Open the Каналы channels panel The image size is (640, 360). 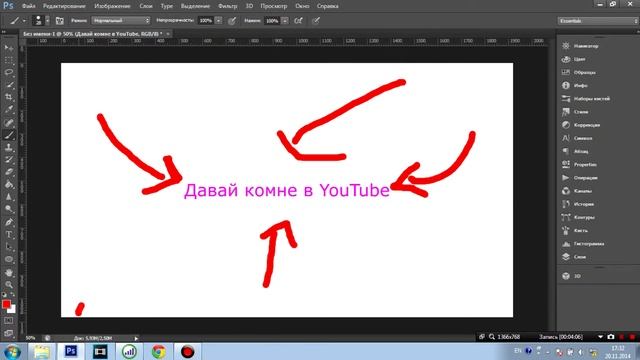(577, 191)
